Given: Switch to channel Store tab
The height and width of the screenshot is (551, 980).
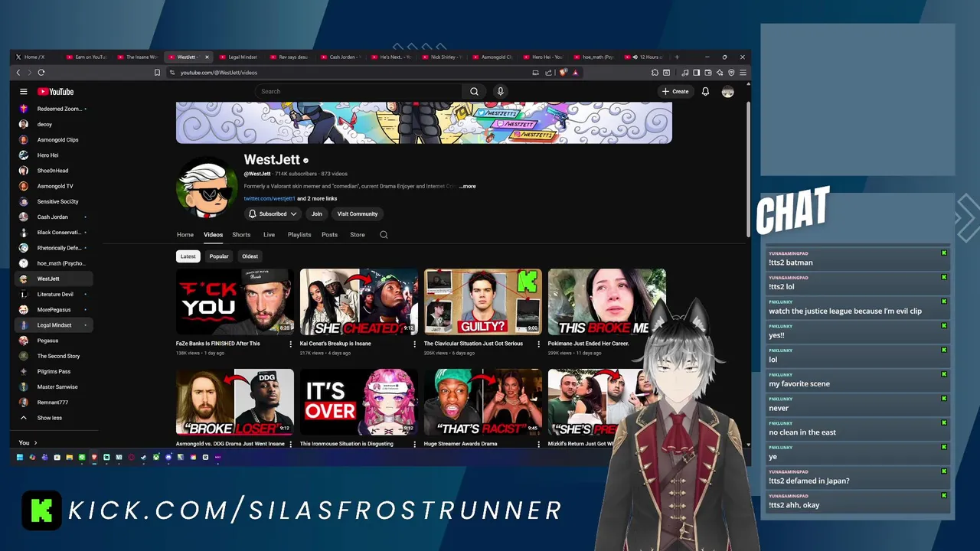Looking at the screenshot, I should [358, 235].
